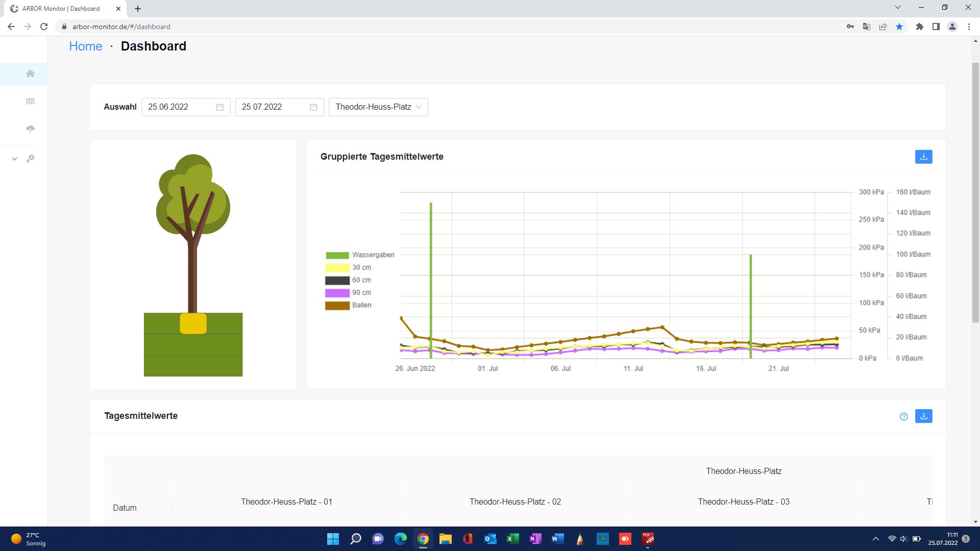Click the end date field 25.07.2022
Image resolution: width=980 pixels, height=551 pixels.
273,107
